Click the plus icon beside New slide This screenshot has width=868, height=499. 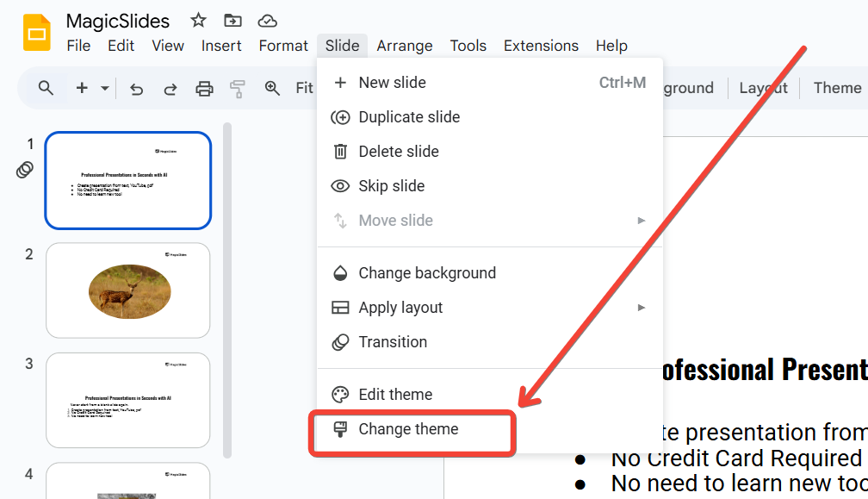pos(340,83)
